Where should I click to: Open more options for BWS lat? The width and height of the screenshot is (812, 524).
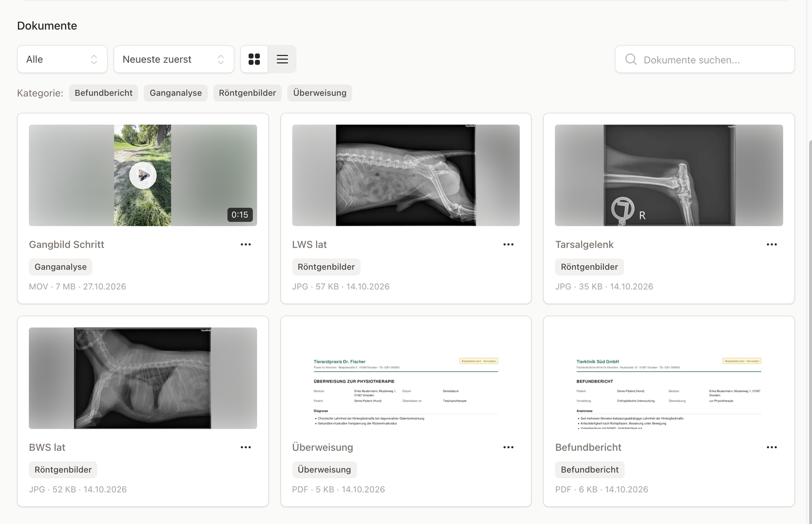(246, 447)
